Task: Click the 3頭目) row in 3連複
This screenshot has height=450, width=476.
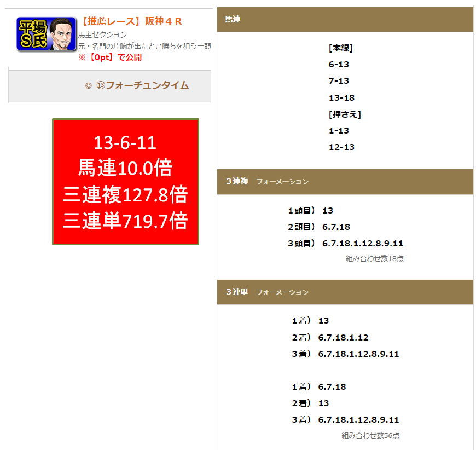Action: (x=345, y=243)
